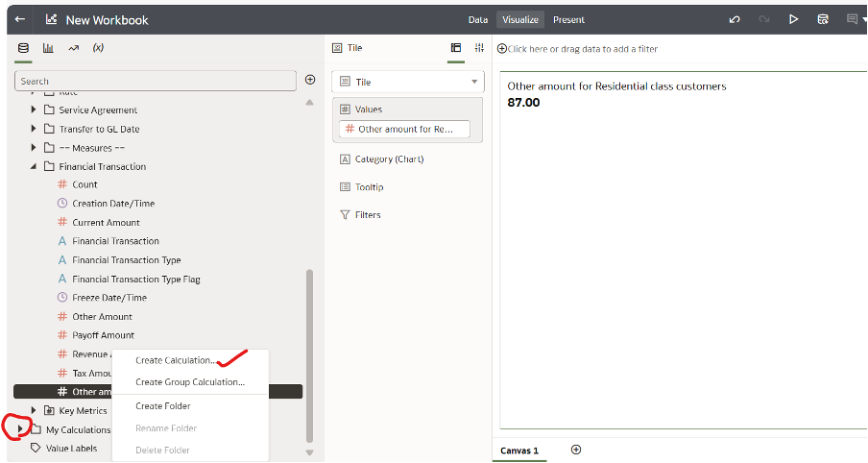Screen dimensions: 868x463
Task: Switch to the Data tab
Action: (x=477, y=19)
